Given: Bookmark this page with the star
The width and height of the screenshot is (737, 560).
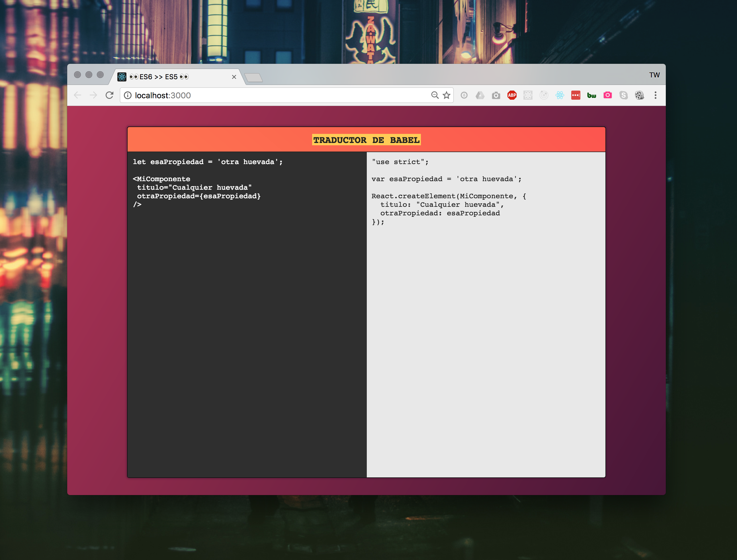Looking at the screenshot, I should click(447, 95).
